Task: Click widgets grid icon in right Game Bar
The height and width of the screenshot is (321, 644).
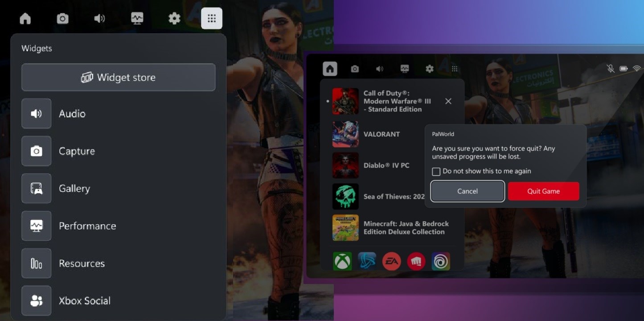Action: (x=455, y=69)
